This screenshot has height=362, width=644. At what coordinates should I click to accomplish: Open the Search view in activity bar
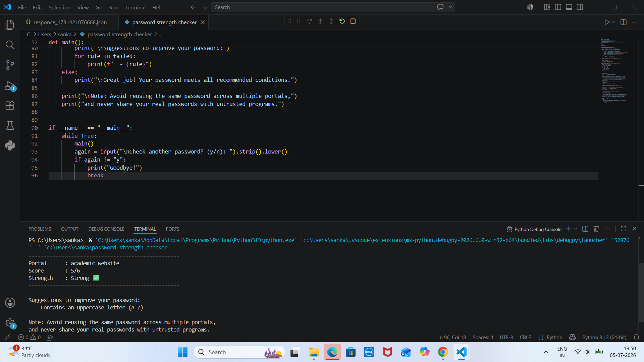pos(10,45)
